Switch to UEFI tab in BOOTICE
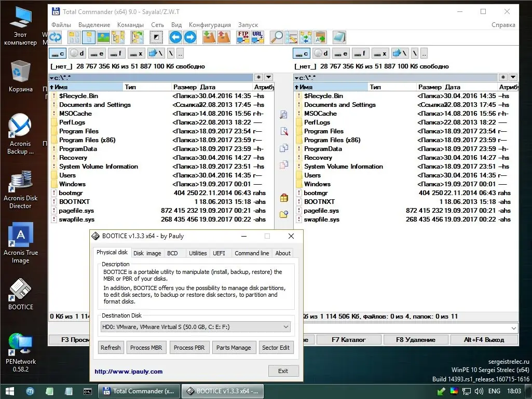Image resolution: width=532 pixels, height=399 pixels. [219, 253]
